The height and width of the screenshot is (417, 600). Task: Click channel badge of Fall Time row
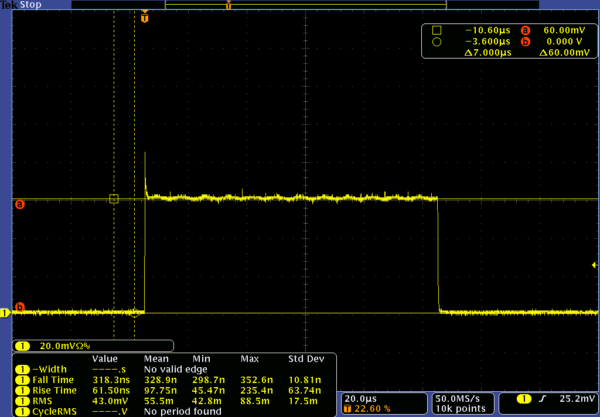click(x=23, y=380)
